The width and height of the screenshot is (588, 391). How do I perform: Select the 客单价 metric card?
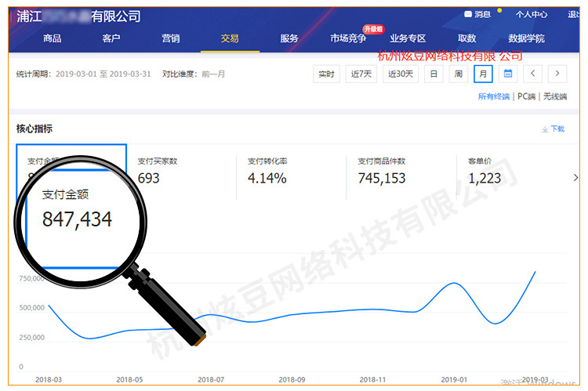(x=511, y=172)
